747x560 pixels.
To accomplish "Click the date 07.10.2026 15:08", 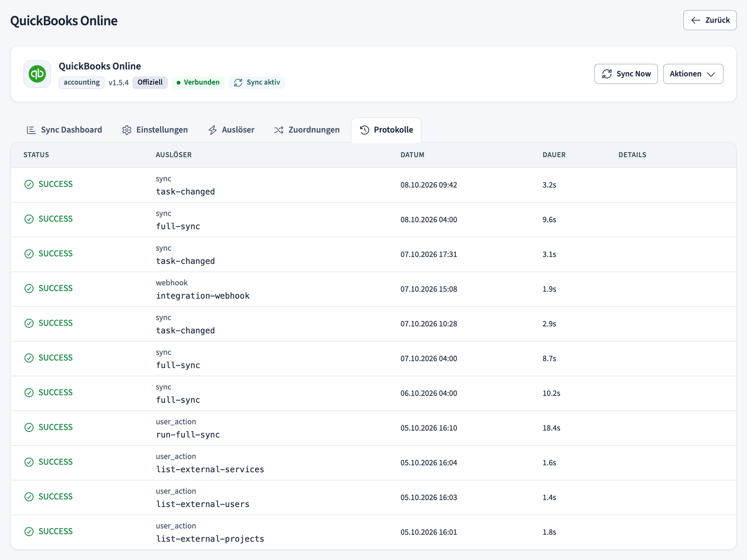I will pos(429,289).
